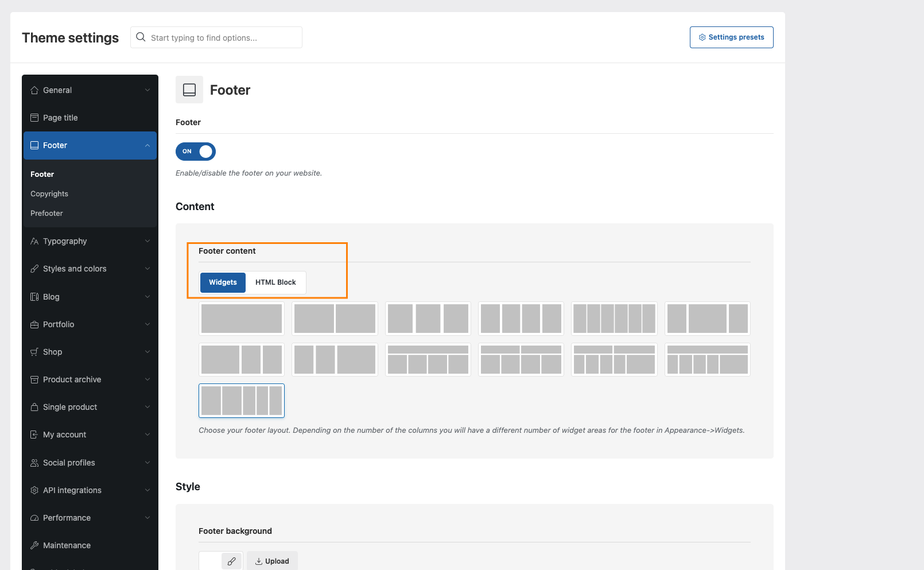Choose the four equal columns footer layout
This screenshot has width=924, height=570.
(x=521, y=319)
